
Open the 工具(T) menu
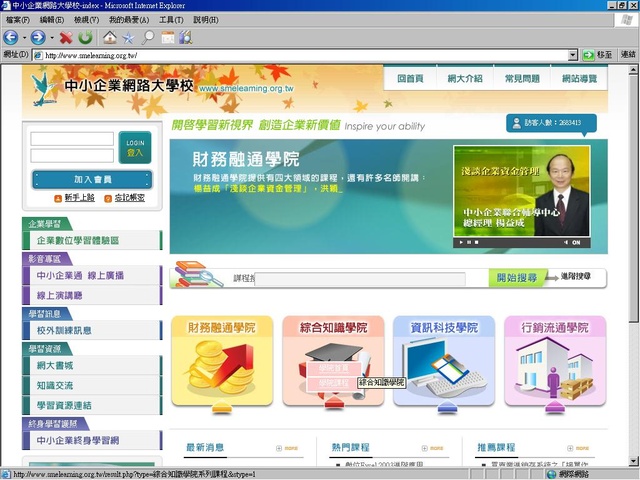(171, 20)
